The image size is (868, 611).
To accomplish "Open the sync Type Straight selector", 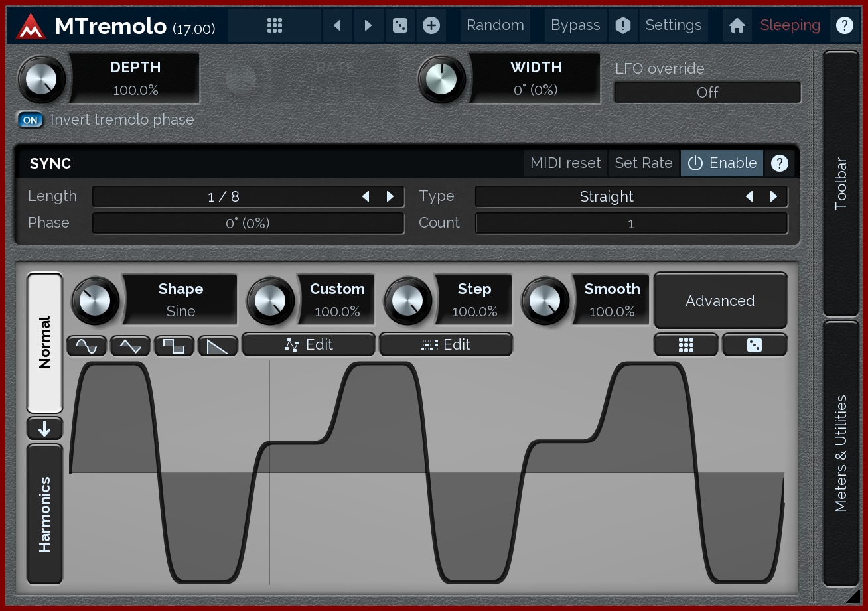I will click(x=606, y=197).
